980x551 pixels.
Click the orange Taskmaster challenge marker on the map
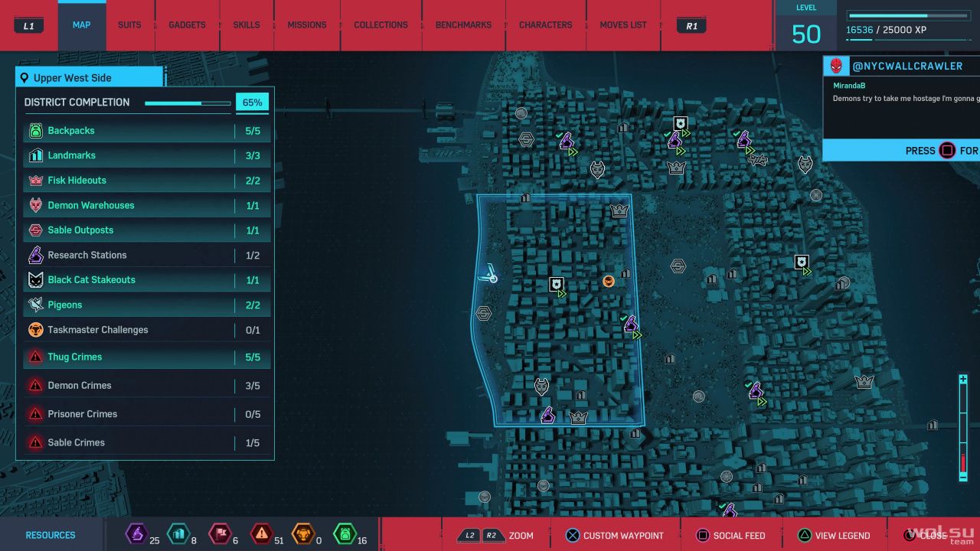pyautogui.click(x=609, y=281)
